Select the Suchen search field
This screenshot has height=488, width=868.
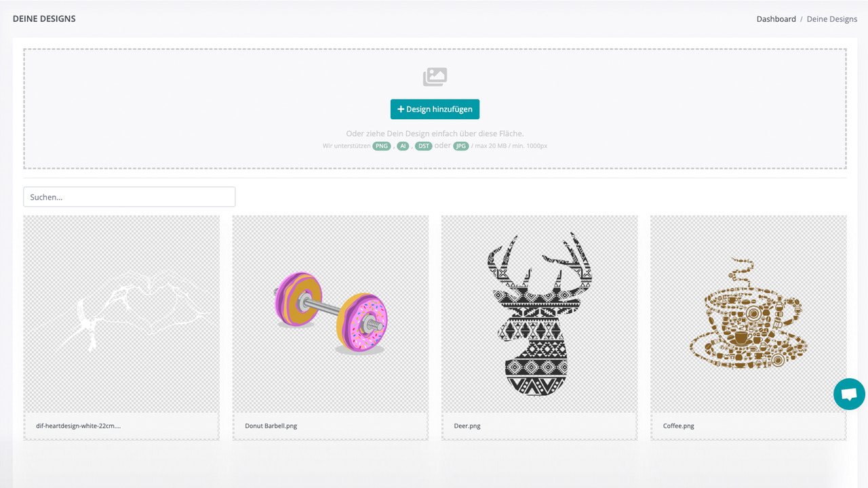(129, 197)
